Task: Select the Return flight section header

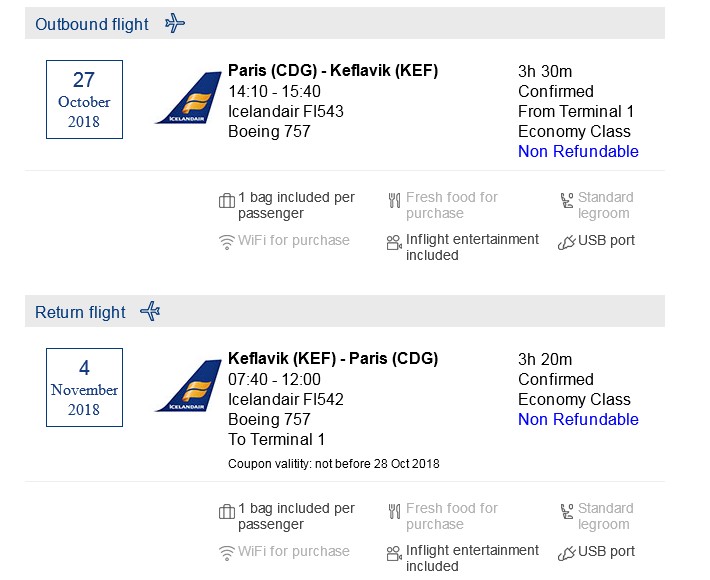Action: click(x=345, y=311)
